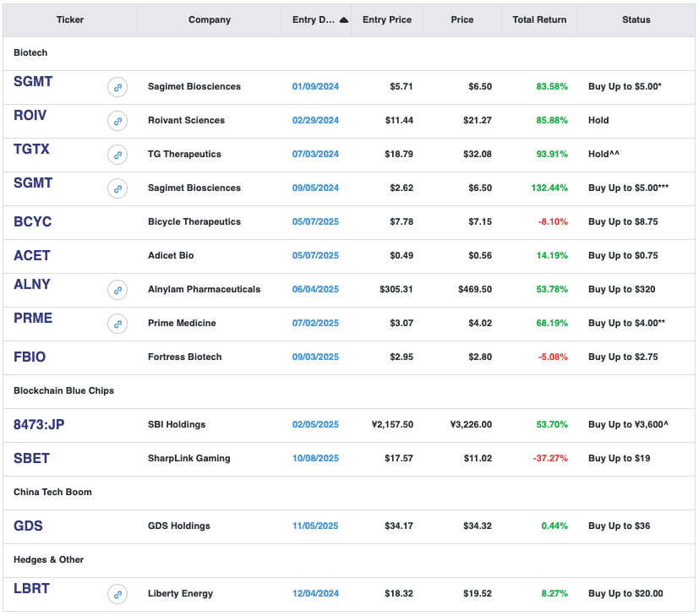This screenshot has width=699, height=616.
Task: Click the SBET ticker symbol
Action: coord(32,458)
